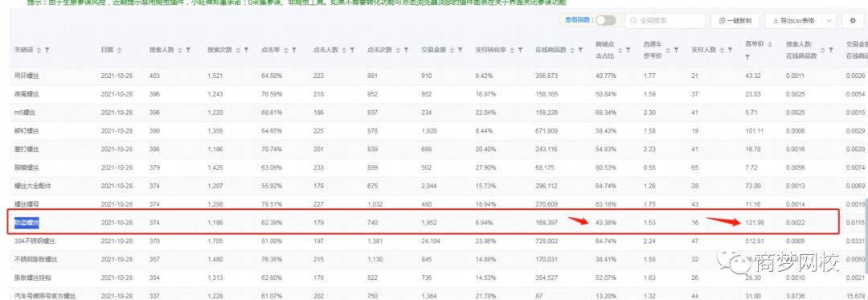Sort the table by 日期 column
This screenshot has height=300, width=868.
120,50
